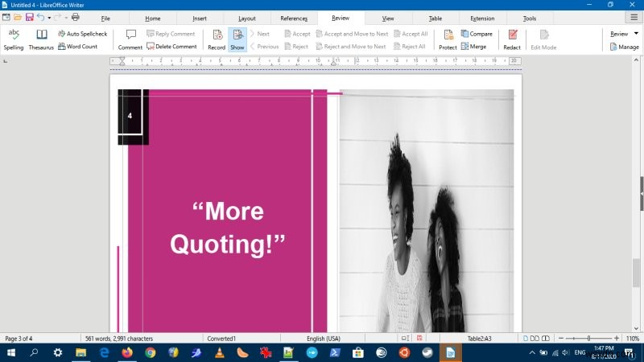Switch to the Tools tab
The image size is (644, 362).
pyautogui.click(x=530, y=19)
